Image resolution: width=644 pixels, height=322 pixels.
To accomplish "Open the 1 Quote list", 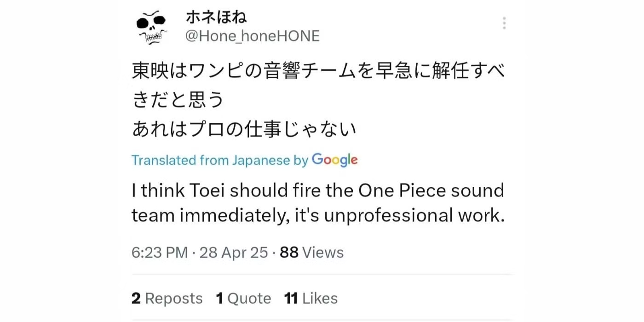I will coord(243,299).
